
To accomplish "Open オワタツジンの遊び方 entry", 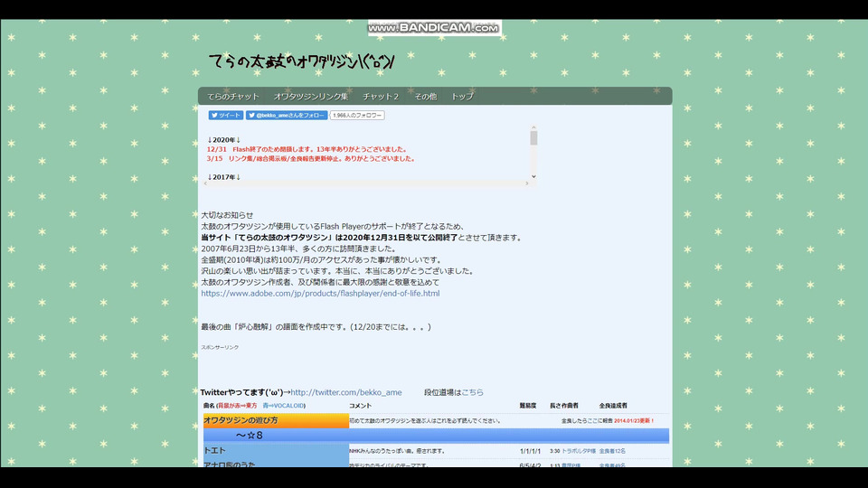I will tap(276, 420).
